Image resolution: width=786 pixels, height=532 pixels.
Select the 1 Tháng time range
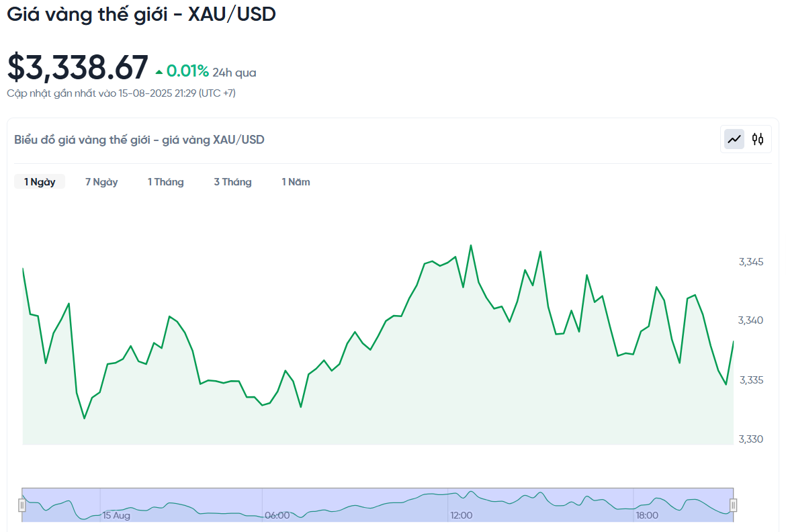point(166,182)
